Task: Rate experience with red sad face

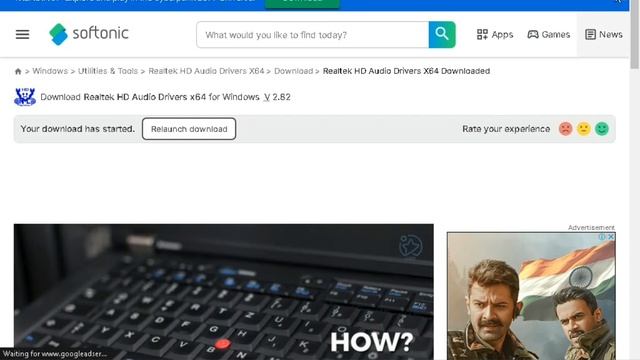Action: (x=565, y=129)
